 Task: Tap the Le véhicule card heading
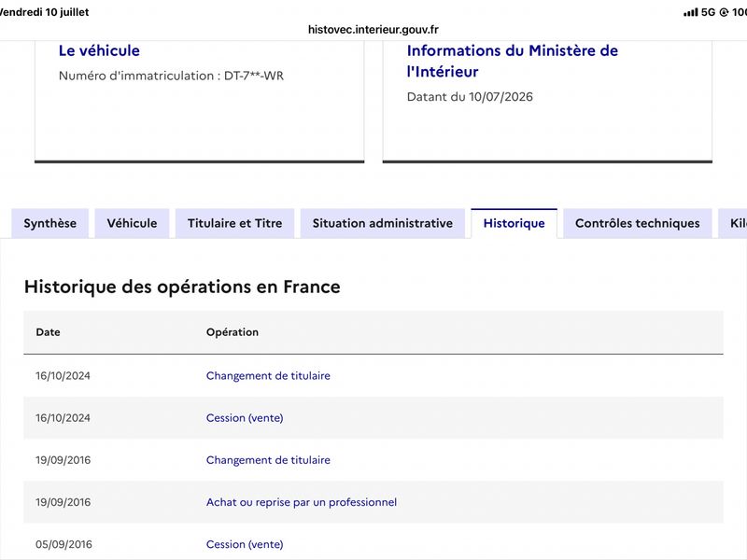pyautogui.click(x=99, y=50)
